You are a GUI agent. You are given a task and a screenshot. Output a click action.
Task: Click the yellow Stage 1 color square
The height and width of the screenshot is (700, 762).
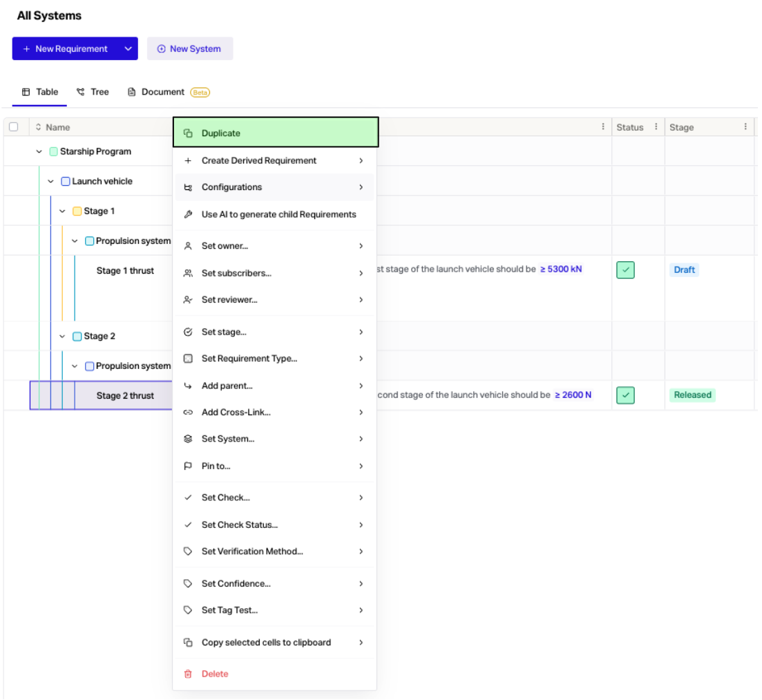coord(77,211)
